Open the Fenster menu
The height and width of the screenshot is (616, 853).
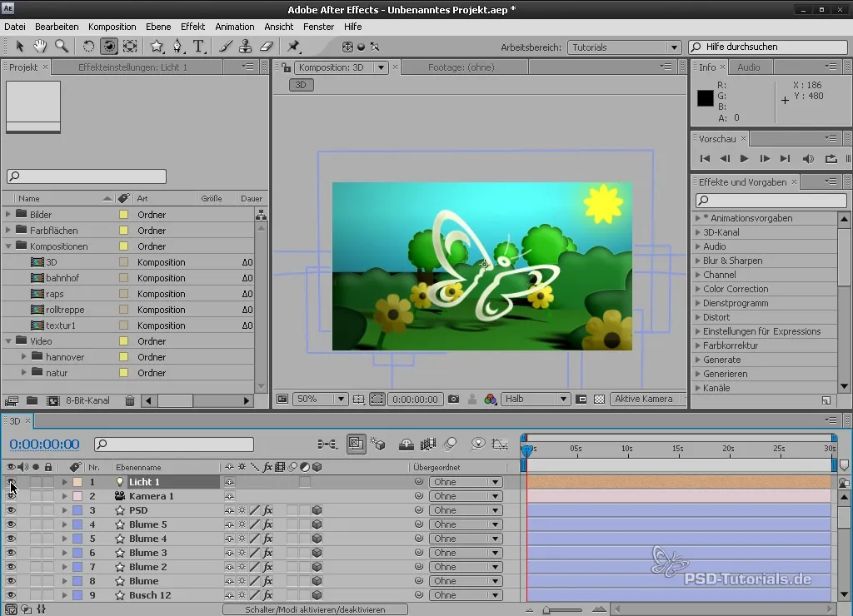tap(318, 27)
